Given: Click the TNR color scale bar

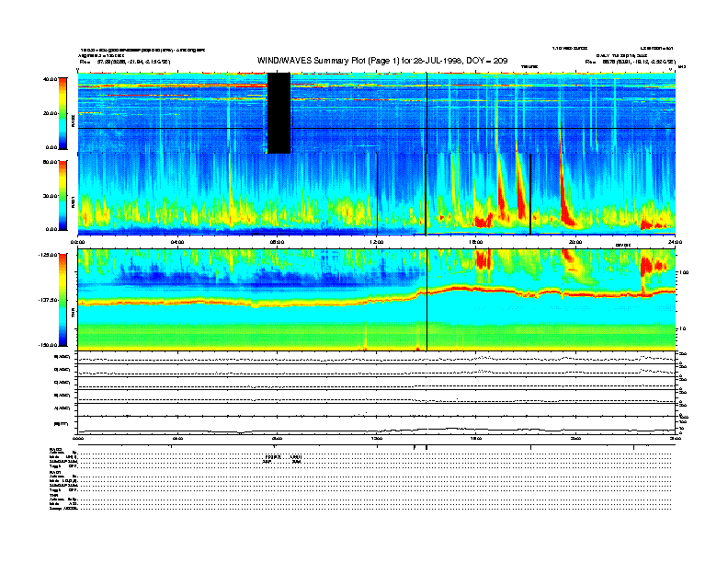Looking at the screenshot, I should click(63, 300).
